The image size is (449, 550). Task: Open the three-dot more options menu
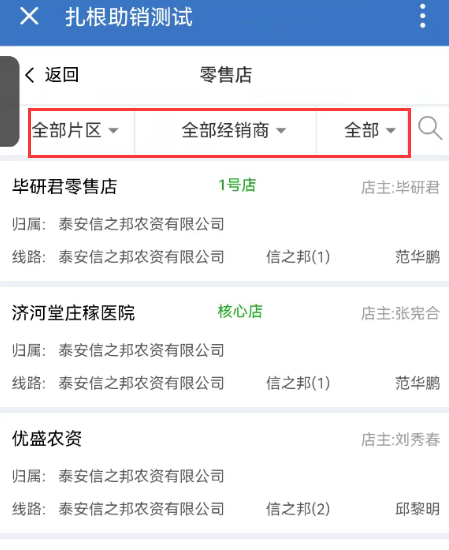tap(423, 16)
